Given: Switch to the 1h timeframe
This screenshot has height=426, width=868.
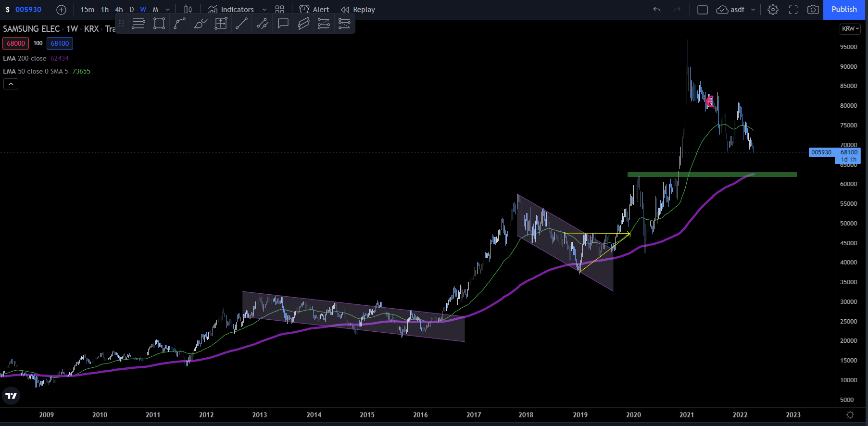Looking at the screenshot, I should (105, 10).
